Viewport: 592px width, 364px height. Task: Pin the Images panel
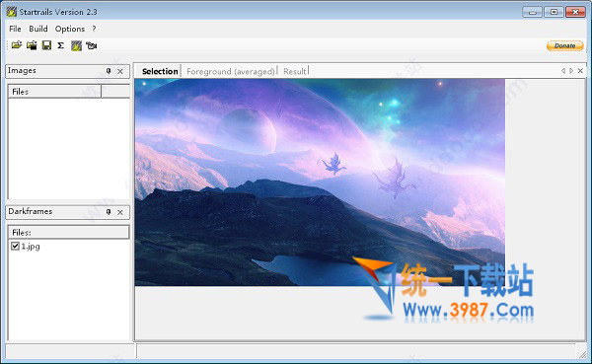pyautogui.click(x=109, y=71)
